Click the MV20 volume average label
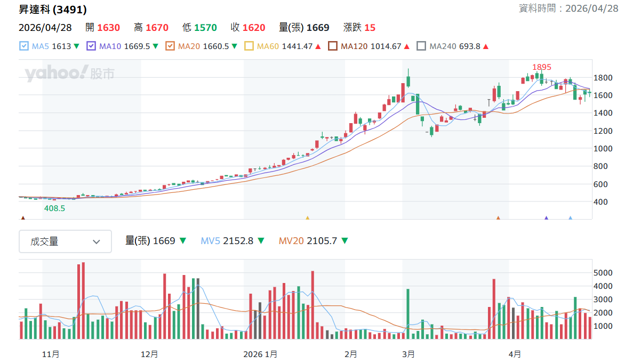The width and height of the screenshot is (625, 364). pos(291,241)
